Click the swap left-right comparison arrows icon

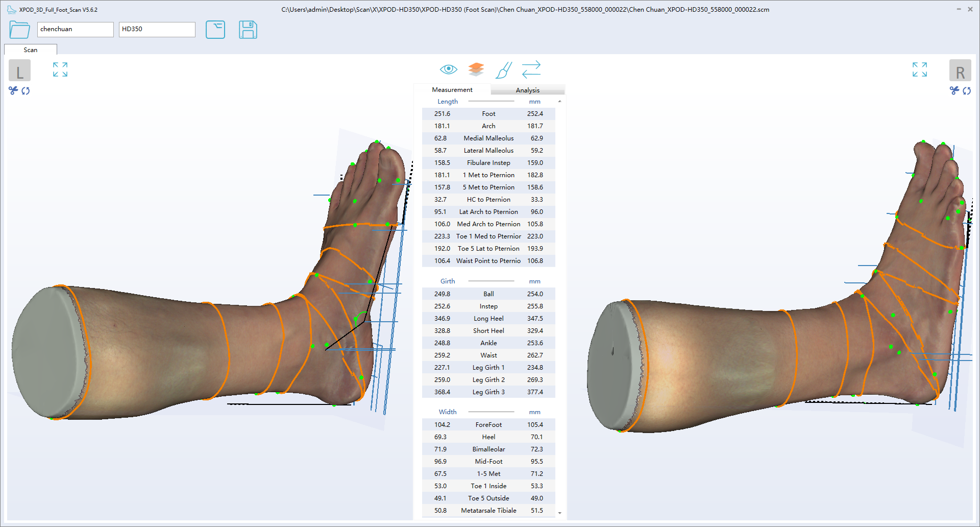tap(531, 69)
